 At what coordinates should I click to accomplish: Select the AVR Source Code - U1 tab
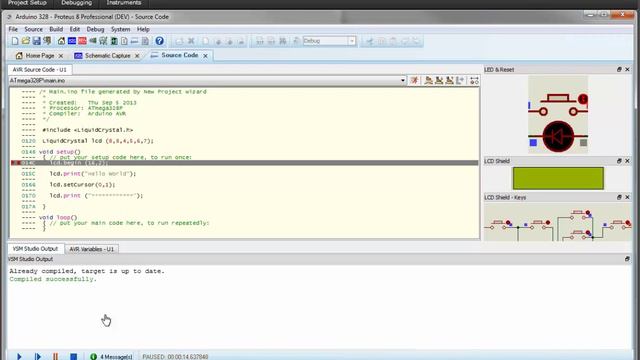click(x=39, y=69)
